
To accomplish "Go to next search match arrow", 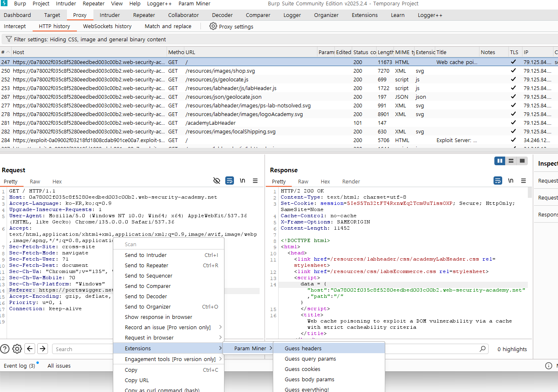I will [43, 349].
